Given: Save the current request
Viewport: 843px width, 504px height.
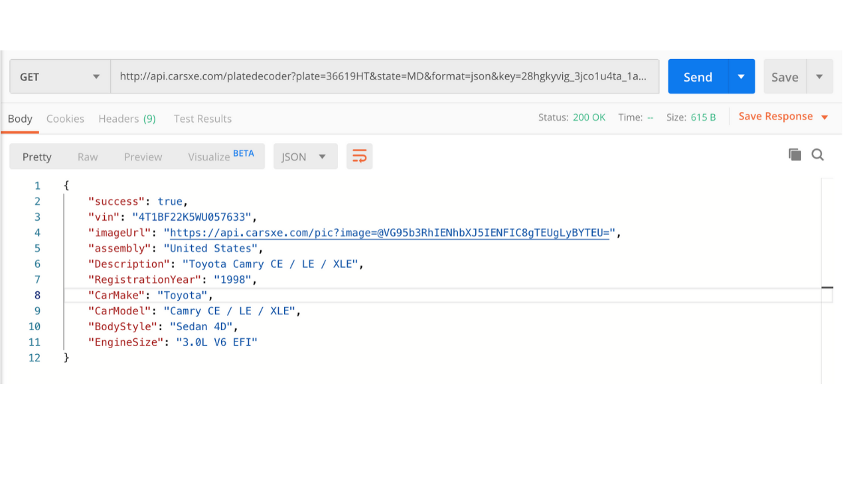Looking at the screenshot, I should (785, 77).
